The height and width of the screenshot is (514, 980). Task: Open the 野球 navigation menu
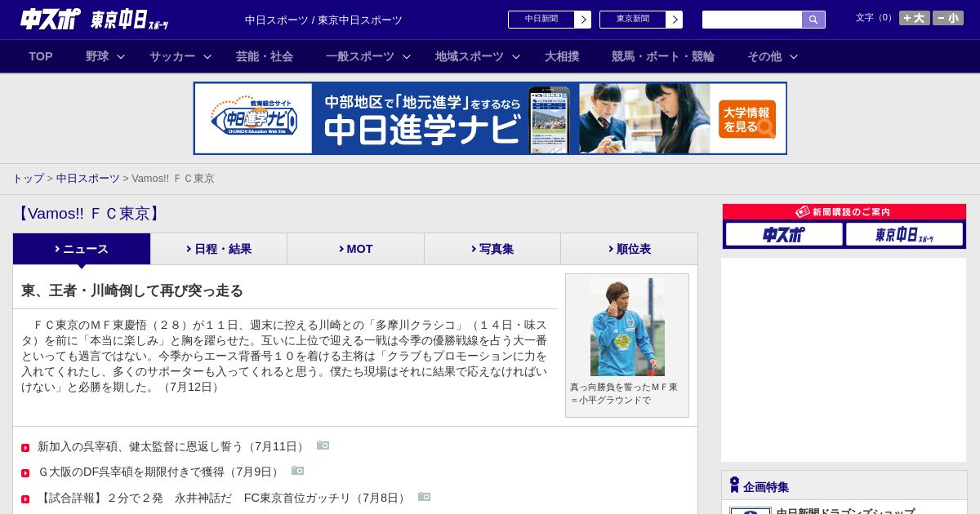pos(97,56)
